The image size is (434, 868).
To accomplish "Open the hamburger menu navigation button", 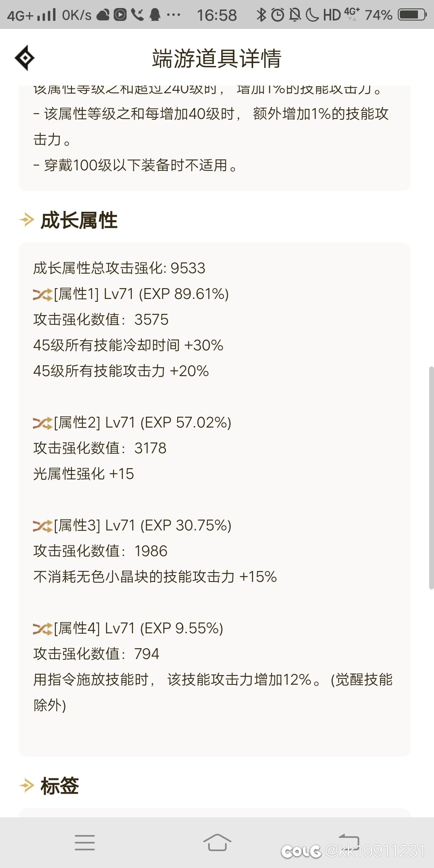I will pyautogui.click(x=85, y=843).
